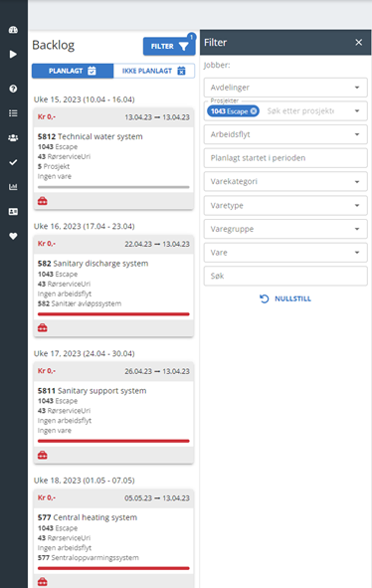
Task: Open the Varetype dropdown
Action: click(285, 206)
